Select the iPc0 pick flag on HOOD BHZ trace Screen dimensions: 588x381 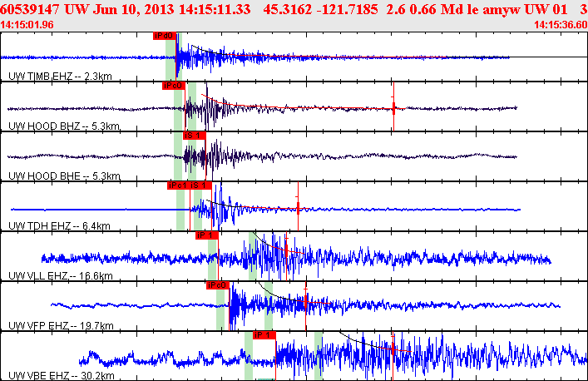pyautogui.click(x=174, y=86)
